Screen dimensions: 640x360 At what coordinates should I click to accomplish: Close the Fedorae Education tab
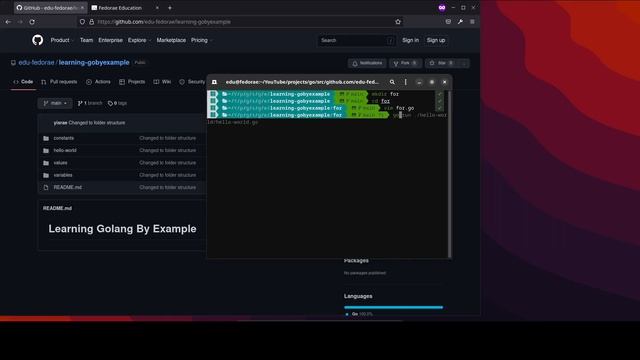(157, 8)
